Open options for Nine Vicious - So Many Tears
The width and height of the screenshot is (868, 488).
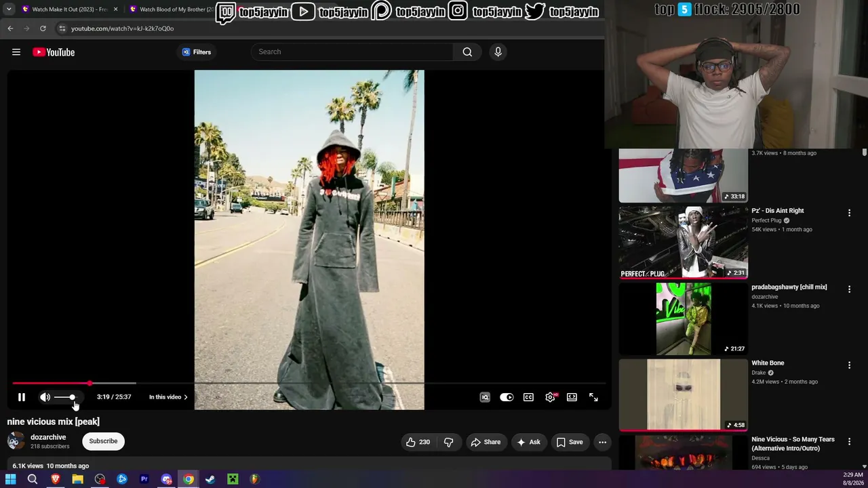click(x=849, y=442)
